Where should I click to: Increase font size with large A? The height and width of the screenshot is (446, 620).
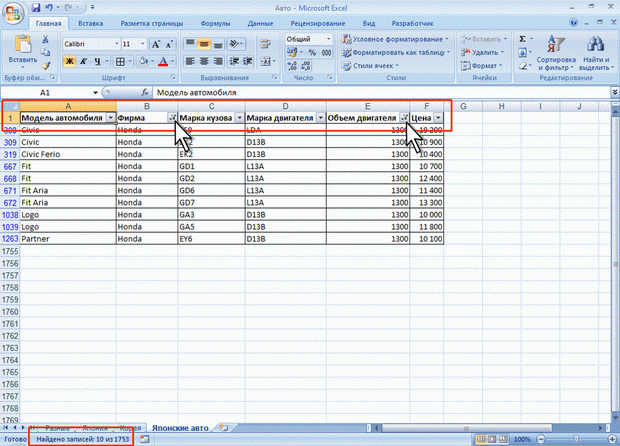coord(156,44)
